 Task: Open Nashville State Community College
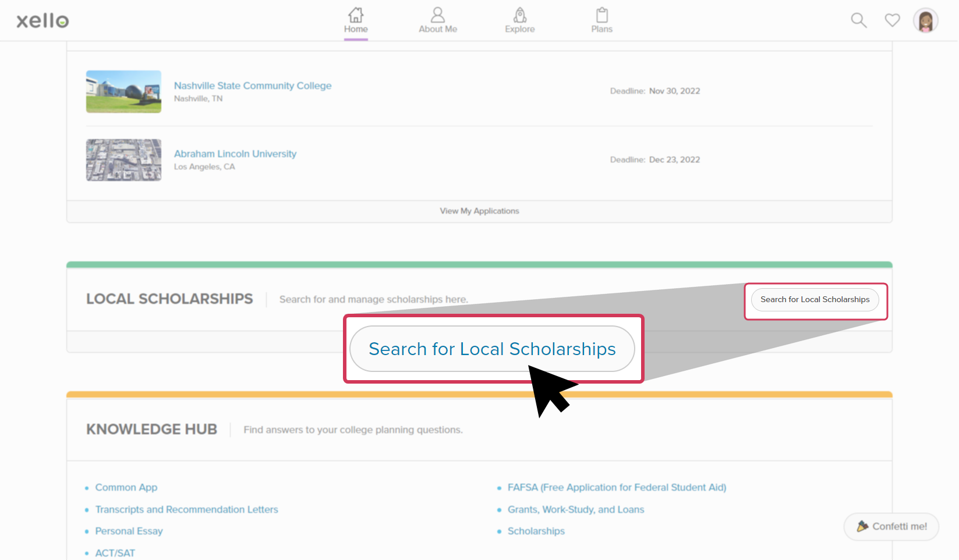[x=252, y=85]
